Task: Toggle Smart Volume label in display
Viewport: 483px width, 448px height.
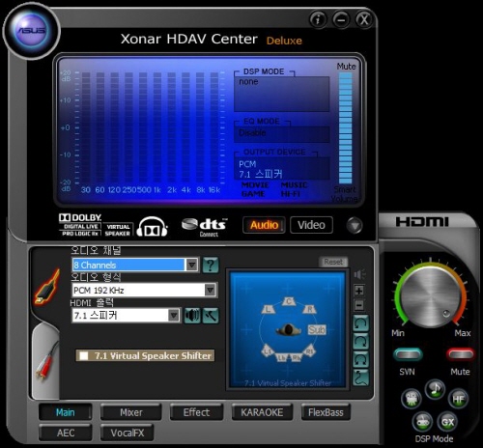Action: (x=345, y=194)
